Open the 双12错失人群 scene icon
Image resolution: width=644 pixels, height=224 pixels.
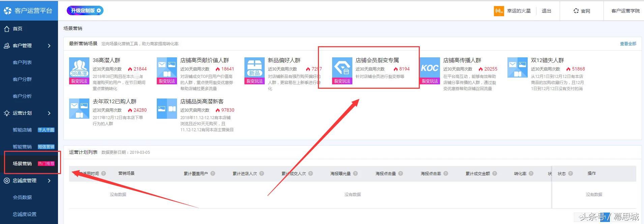[517, 67]
